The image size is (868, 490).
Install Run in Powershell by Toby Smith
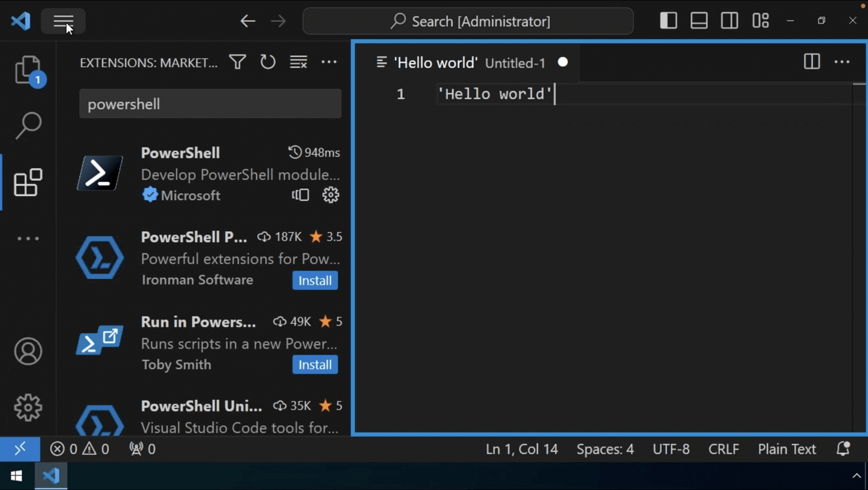click(315, 365)
